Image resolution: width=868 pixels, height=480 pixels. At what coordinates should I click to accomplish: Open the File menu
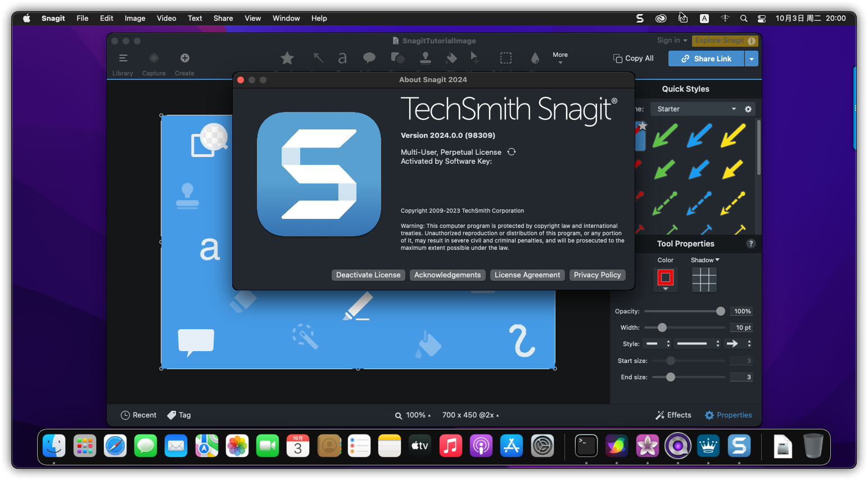tap(83, 19)
